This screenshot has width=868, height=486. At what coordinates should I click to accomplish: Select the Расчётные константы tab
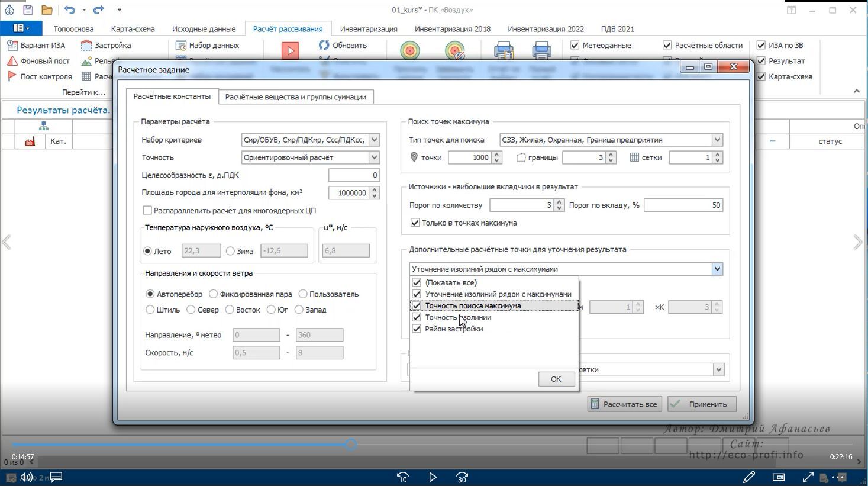click(x=172, y=96)
